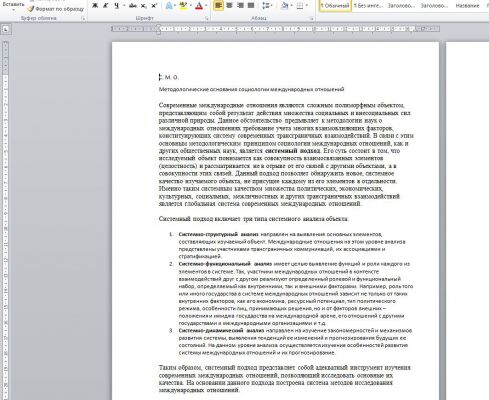This screenshot has height=400, width=489.
Task: Select the Без инте... style
Action: 368,5
